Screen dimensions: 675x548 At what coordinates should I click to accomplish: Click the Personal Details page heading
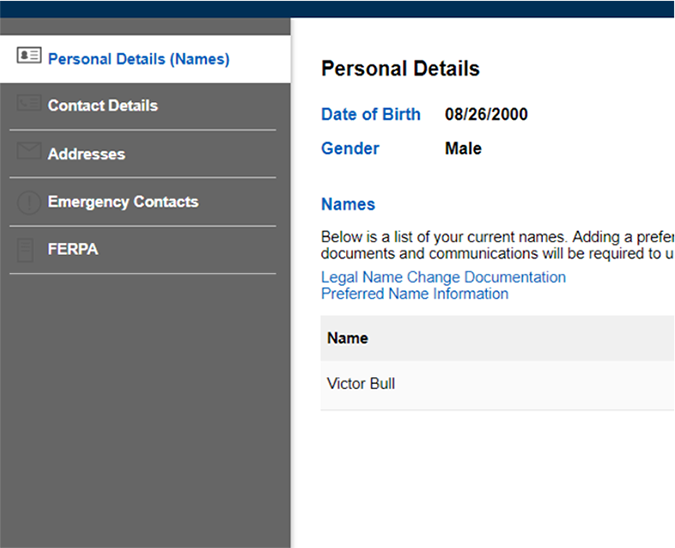400,69
